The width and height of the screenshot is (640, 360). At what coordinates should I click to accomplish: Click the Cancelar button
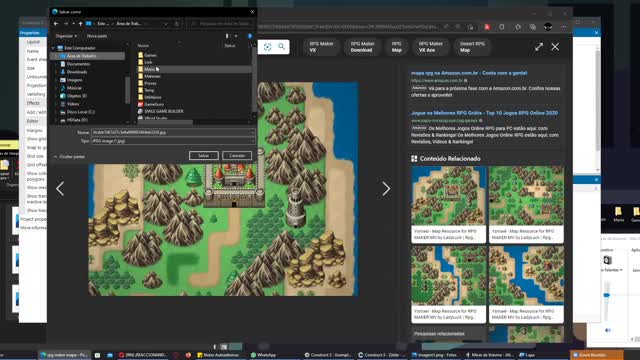[237, 156]
